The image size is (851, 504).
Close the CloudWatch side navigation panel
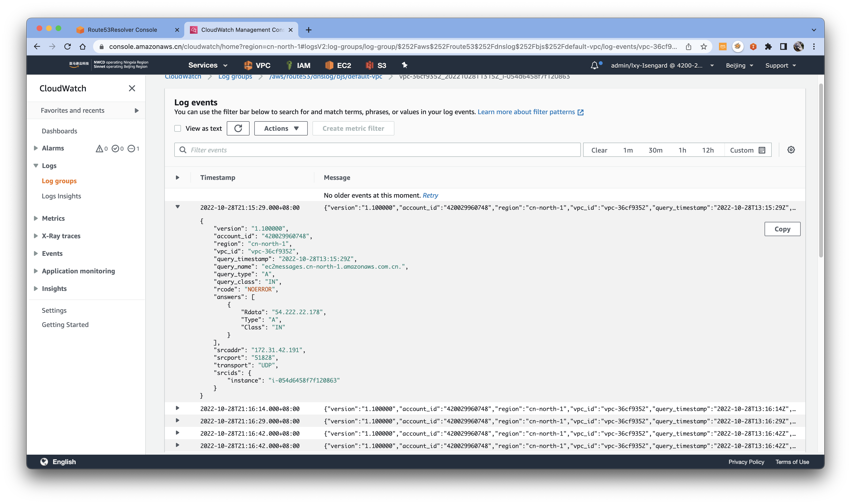click(132, 88)
